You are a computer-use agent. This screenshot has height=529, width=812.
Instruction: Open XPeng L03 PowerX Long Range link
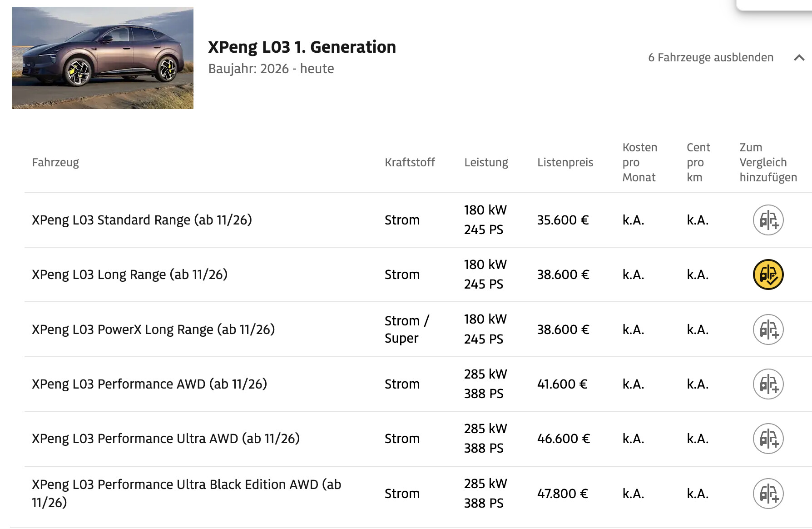pos(153,329)
